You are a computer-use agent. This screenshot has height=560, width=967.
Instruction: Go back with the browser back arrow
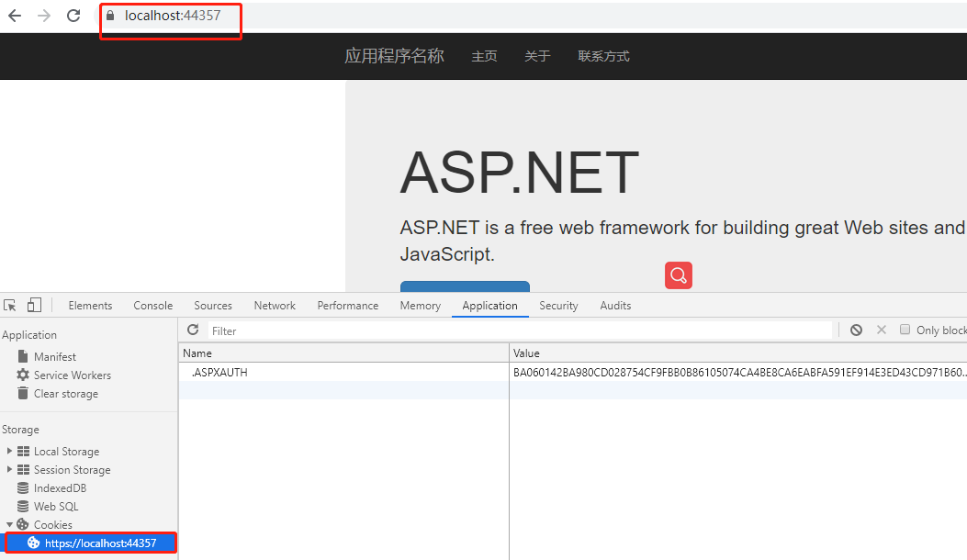click(x=15, y=16)
